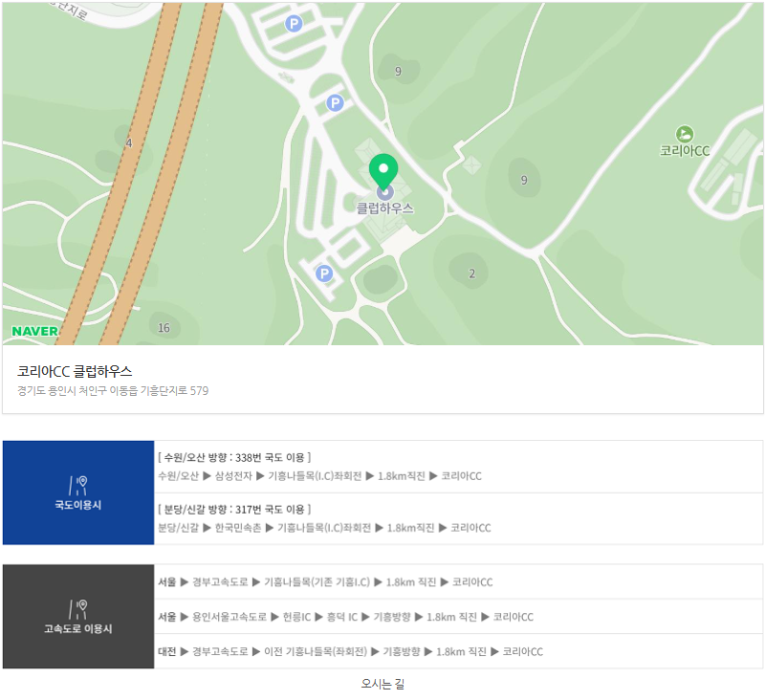The width and height of the screenshot is (765, 700).
Task: Open the NAVER logo on the map
Action: 34,331
